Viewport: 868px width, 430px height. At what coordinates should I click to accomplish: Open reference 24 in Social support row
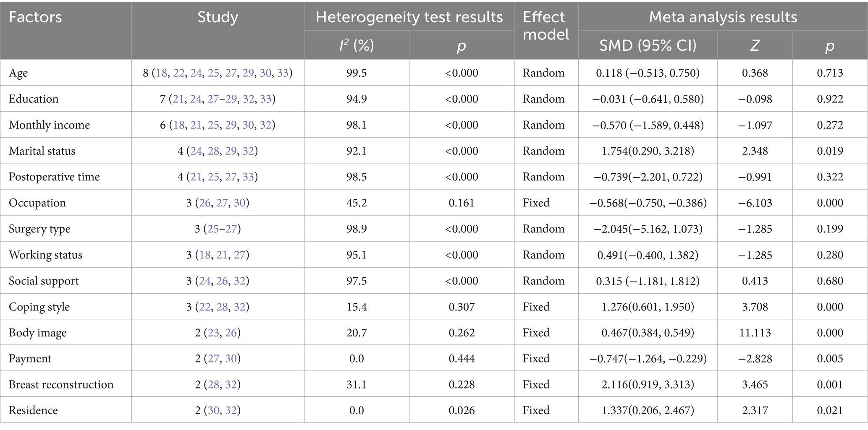click(x=205, y=281)
